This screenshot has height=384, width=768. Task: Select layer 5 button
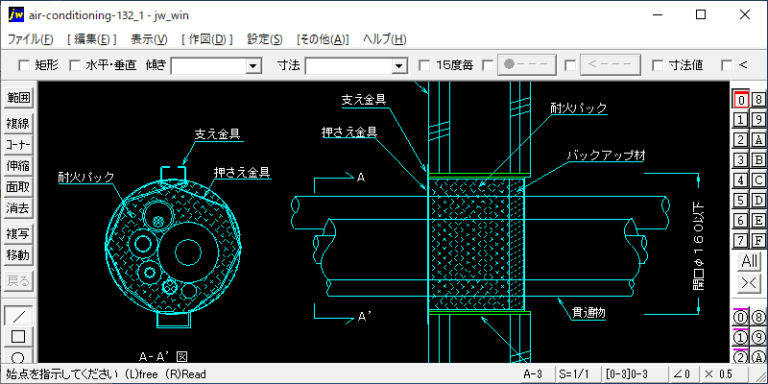click(741, 200)
